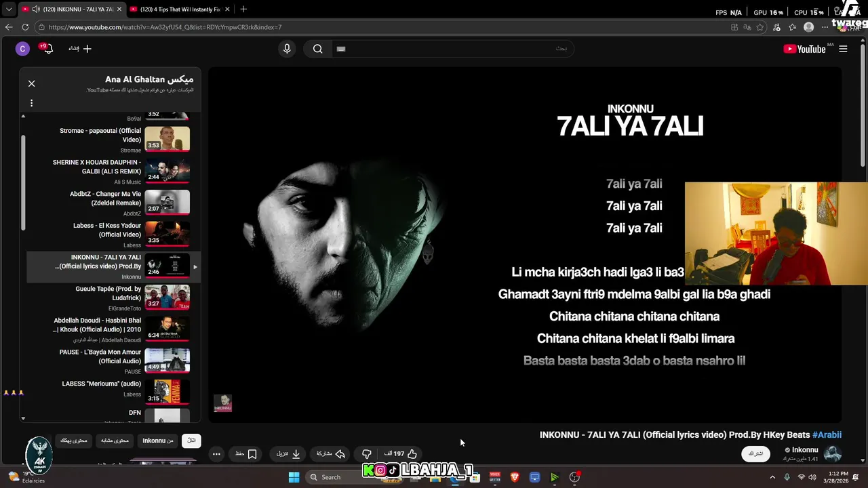Click the Inkonnu channel watermark in the video
The image size is (868, 488).
(x=222, y=403)
